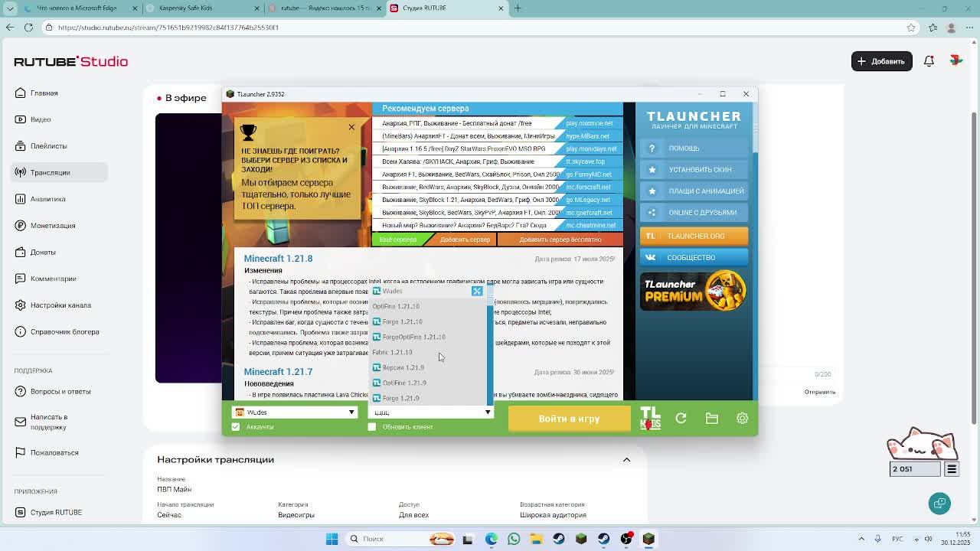Click the version list scrollbar

[x=490, y=344]
